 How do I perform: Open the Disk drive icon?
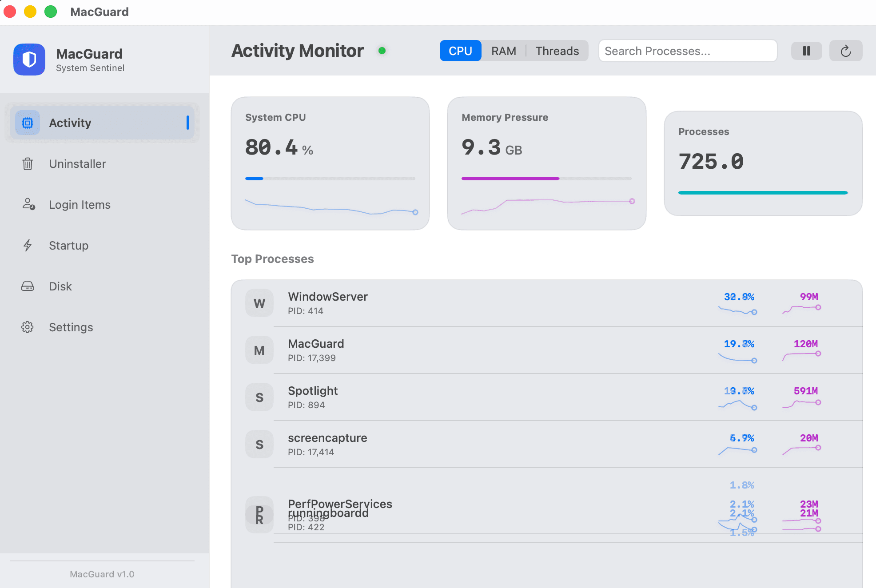28,286
